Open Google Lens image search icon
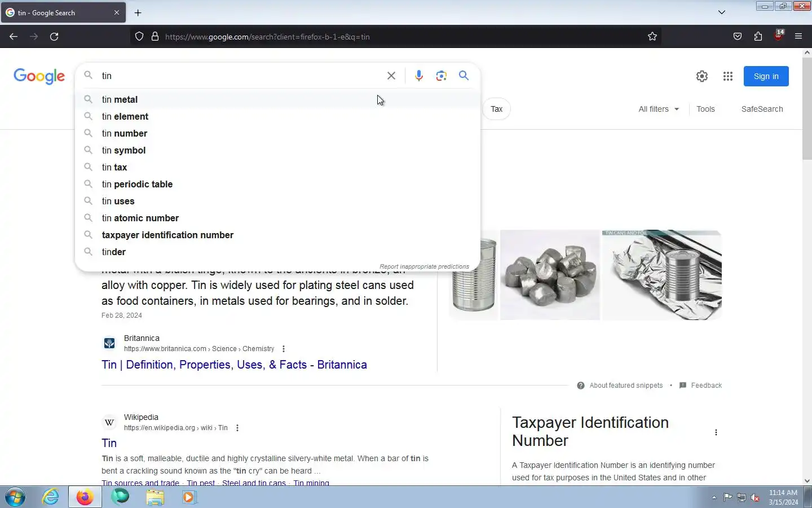This screenshot has height=508, width=812. 442,76
